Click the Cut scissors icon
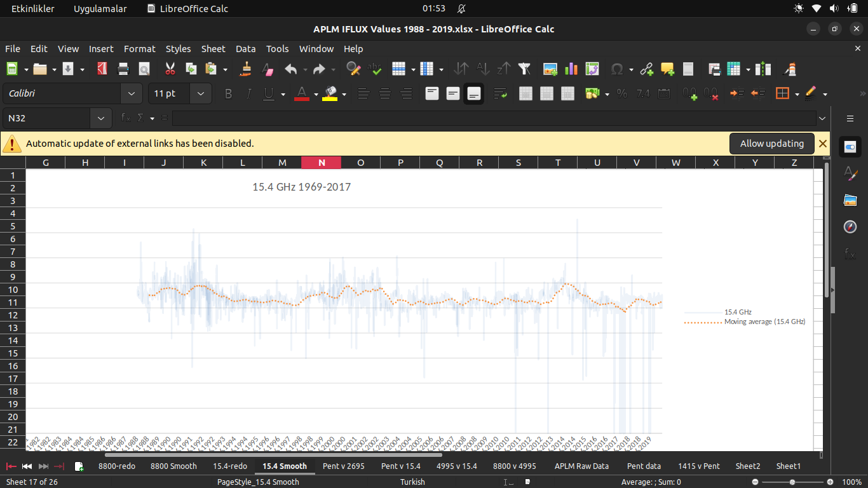The image size is (868, 488). pos(170,69)
